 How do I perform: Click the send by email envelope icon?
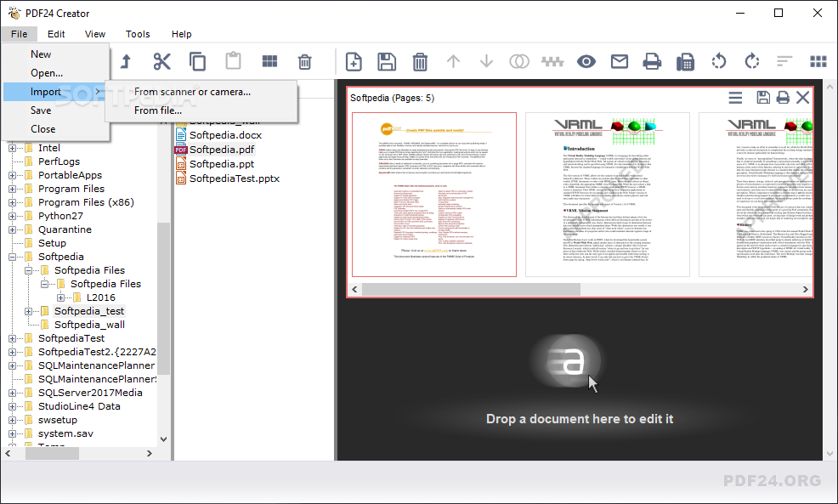620,62
